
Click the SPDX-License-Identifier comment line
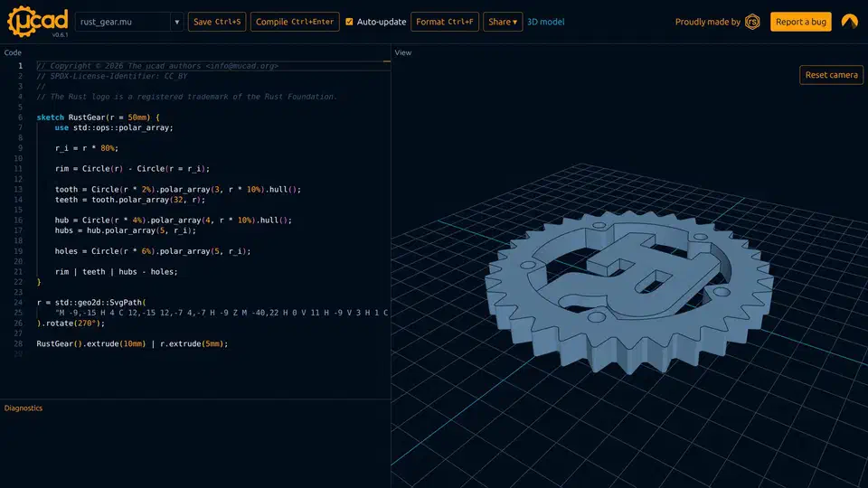click(x=112, y=76)
